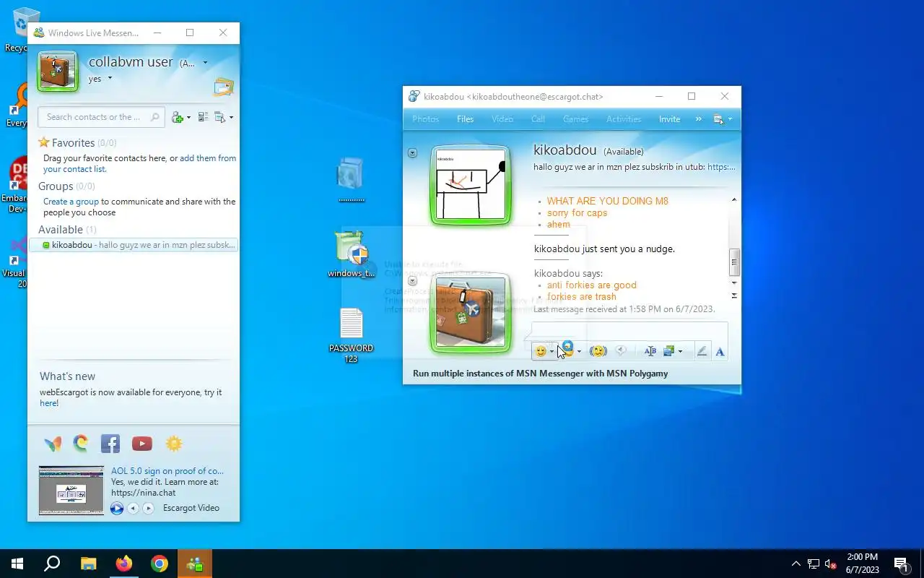This screenshot has height=578, width=924.
Task: Click Games in chat toolbar
Action: click(575, 119)
